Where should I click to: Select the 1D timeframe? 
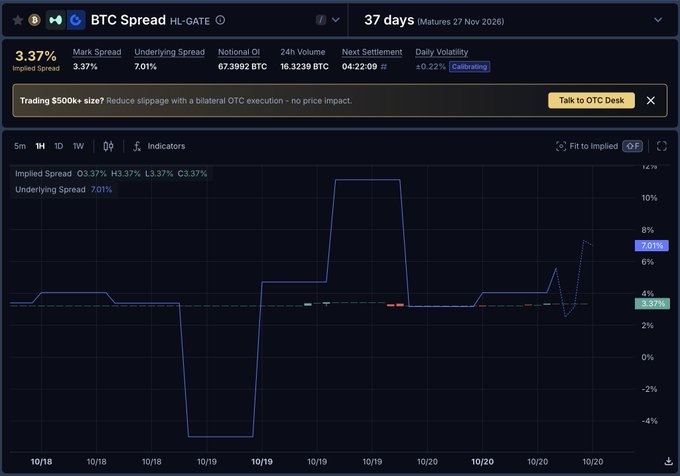click(x=59, y=146)
